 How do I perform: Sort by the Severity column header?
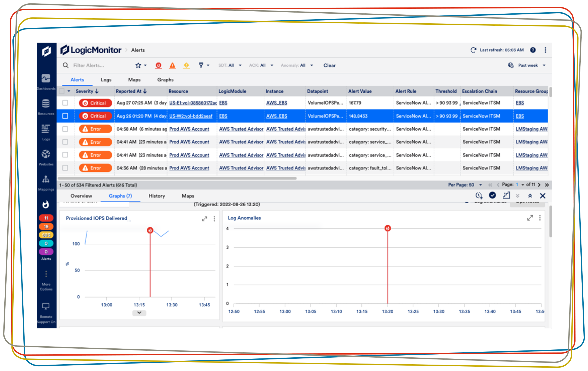point(87,91)
